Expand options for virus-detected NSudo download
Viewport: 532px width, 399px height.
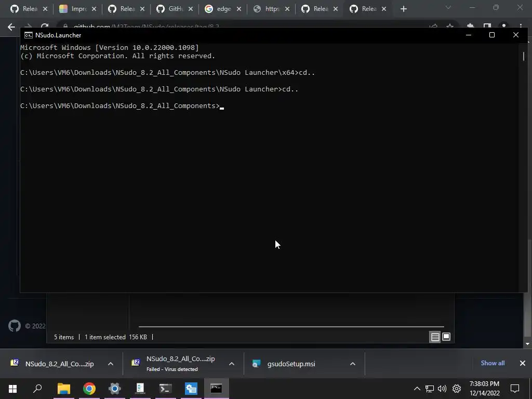tap(232, 364)
